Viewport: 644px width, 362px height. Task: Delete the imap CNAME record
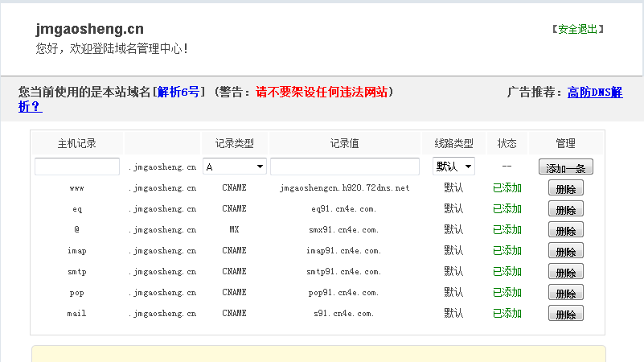coord(565,251)
